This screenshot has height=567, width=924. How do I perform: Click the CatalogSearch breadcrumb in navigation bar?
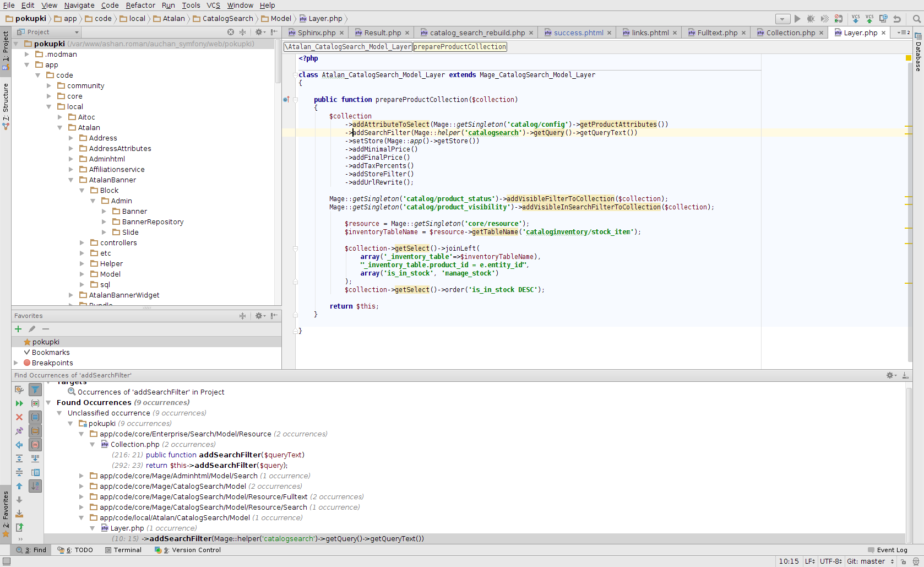tap(223, 19)
